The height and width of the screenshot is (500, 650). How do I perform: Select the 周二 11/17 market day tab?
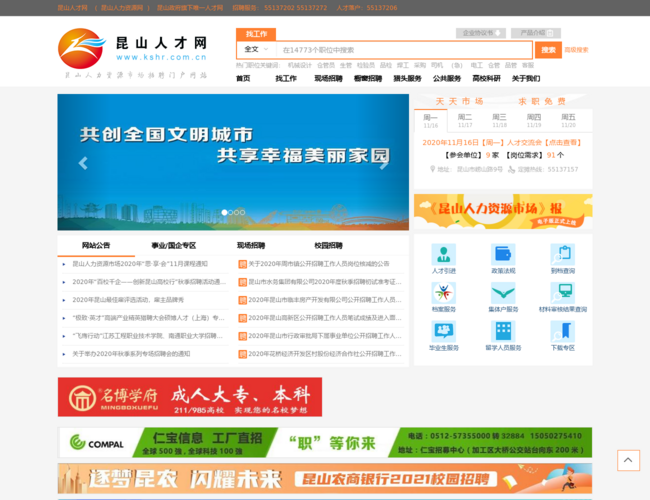[x=465, y=121]
